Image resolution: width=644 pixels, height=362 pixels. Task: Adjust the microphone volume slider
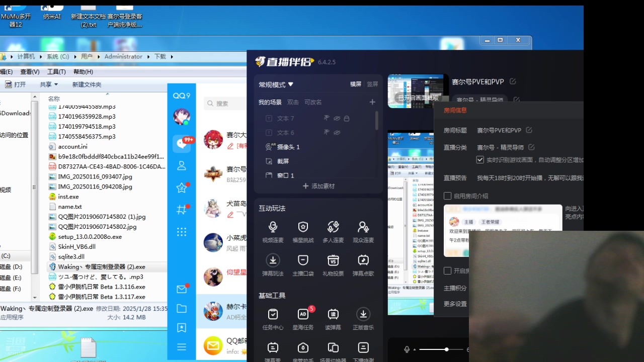[x=441, y=349]
